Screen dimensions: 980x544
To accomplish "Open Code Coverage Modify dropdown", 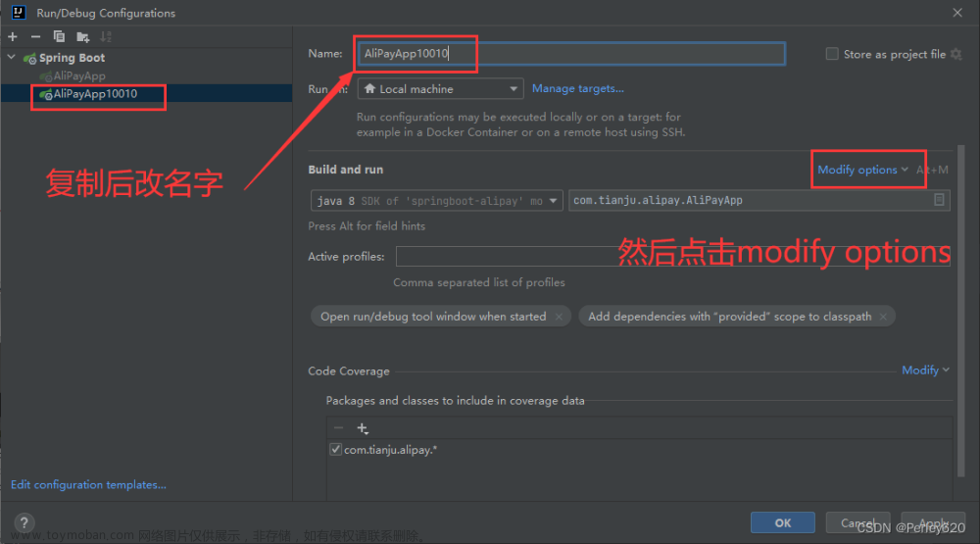I will [925, 371].
